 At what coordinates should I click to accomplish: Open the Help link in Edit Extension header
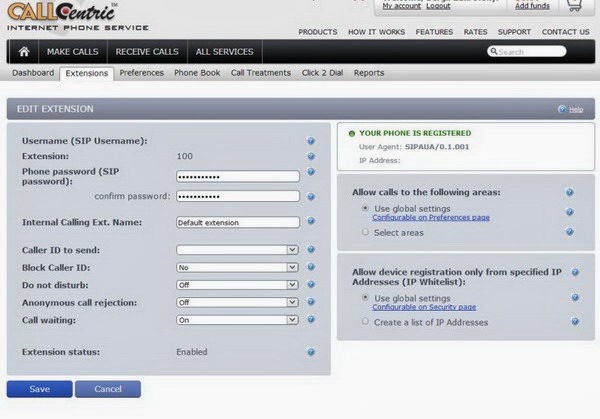click(576, 109)
